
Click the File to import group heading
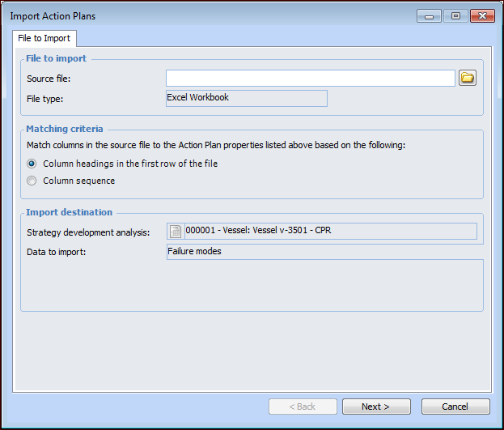pos(57,58)
